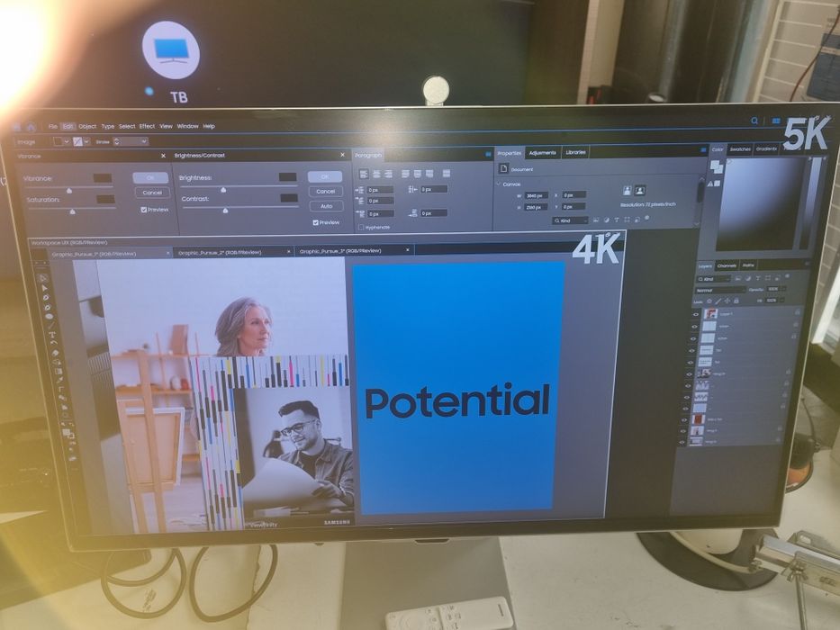Click the Graphic_Pursue_2 document tab

tap(233, 252)
